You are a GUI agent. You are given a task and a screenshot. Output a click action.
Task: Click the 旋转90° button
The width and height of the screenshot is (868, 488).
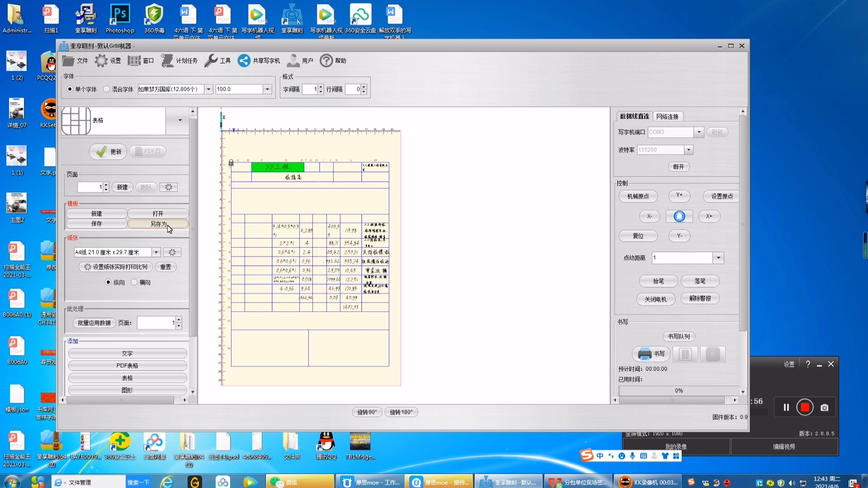coord(367,412)
